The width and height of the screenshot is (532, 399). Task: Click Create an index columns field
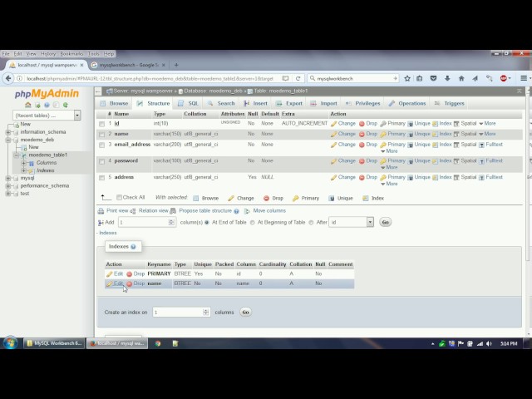pyautogui.click(x=181, y=313)
